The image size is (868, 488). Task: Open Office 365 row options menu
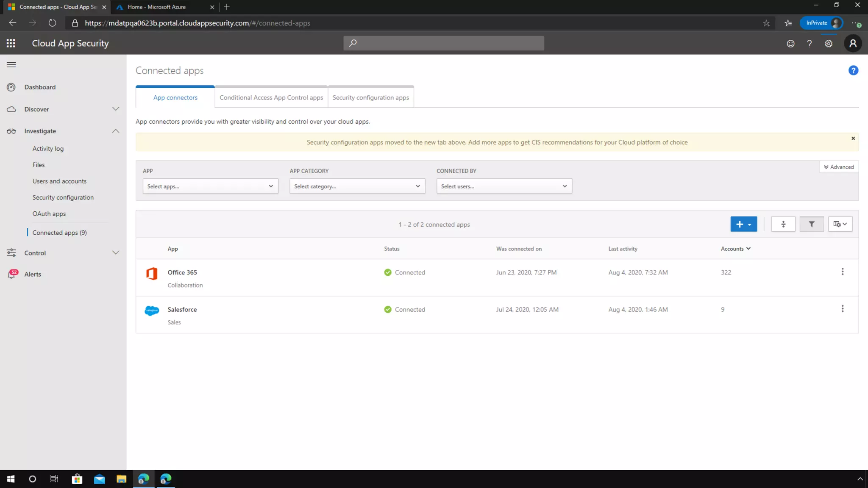(843, 272)
